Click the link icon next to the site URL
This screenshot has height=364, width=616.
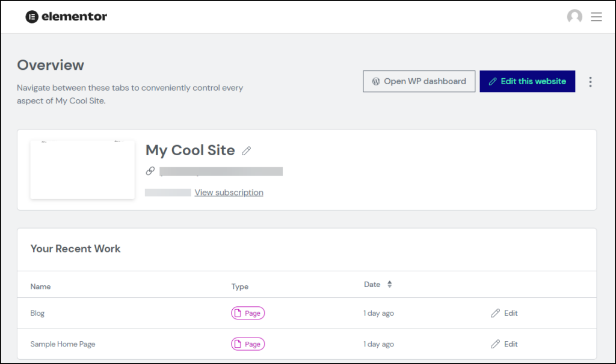pos(150,171)
